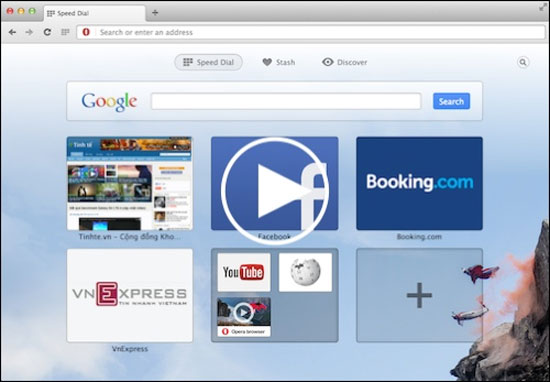Viewport: 550px width, 382px height.
Task: Open the Facebook speed dial tile
Action: (274, 183)
